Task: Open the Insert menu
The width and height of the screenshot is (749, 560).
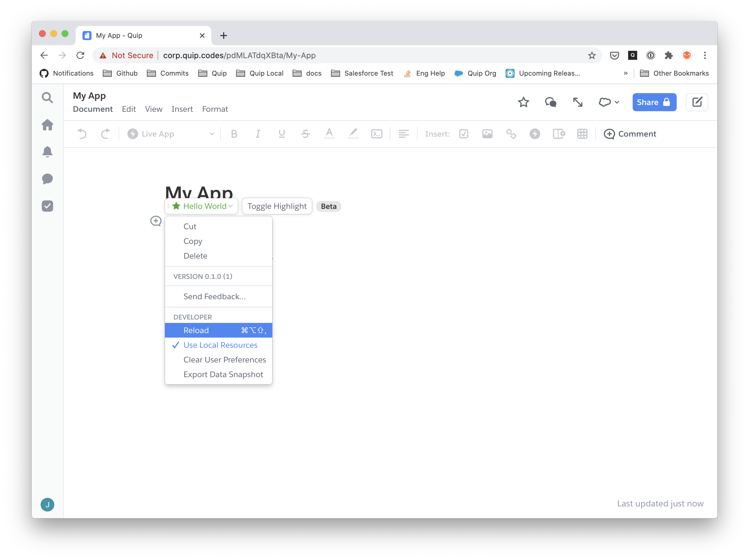Action: point(182,109)
